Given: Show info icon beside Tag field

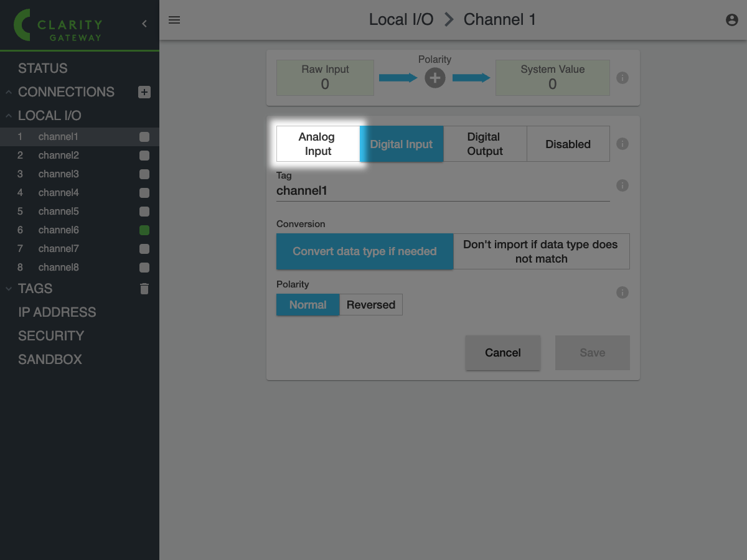Looking at the screenshot, I should [x=622, y=185].
